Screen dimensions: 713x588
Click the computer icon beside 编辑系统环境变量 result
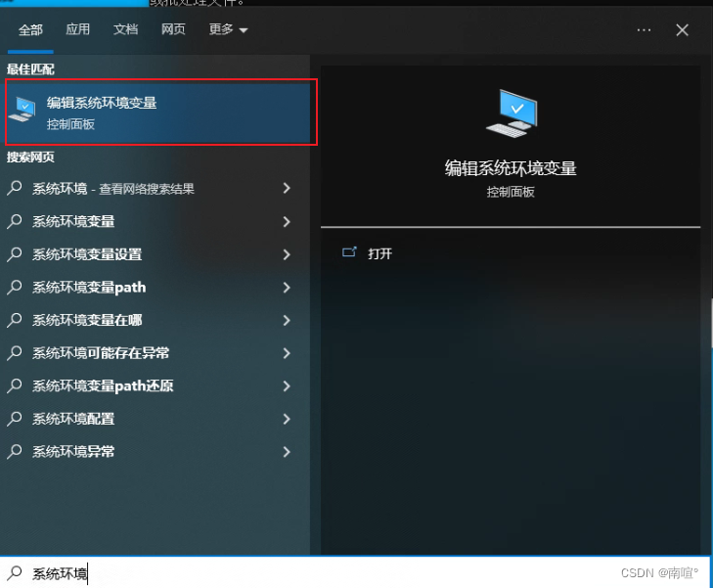coord(22,110)
